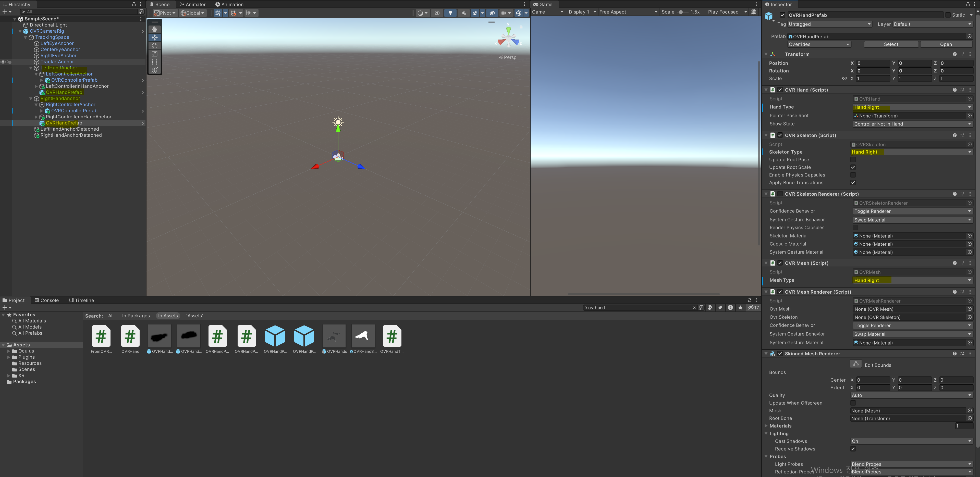Click the Game view bug/stats icon
This screenshot has width=980, height=477.
point(753,12)
